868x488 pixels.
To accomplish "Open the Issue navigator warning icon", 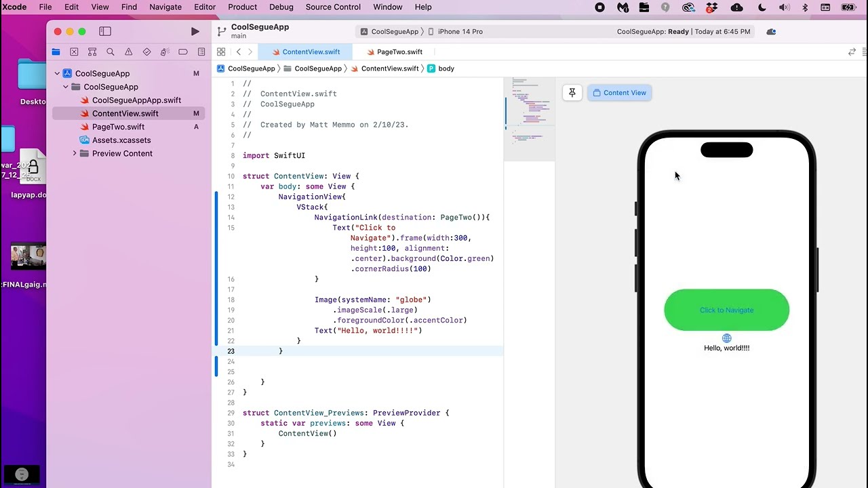I will pyautogui.click(x=129, y=52).
